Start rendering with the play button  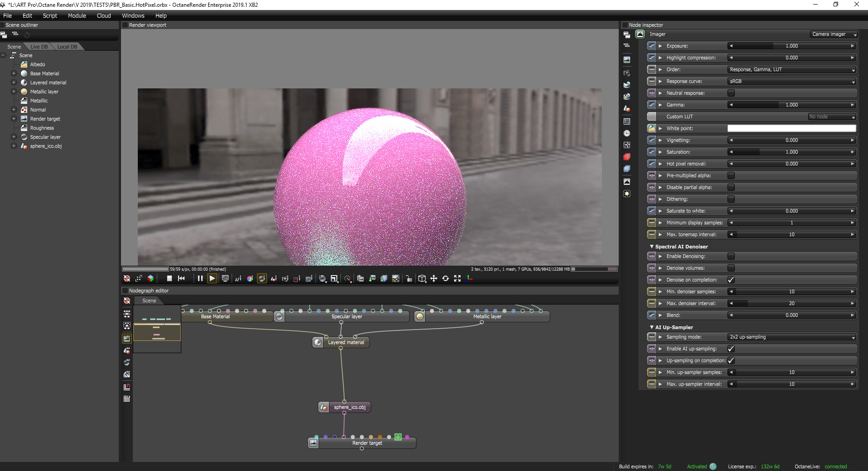[x=212, y=278]
